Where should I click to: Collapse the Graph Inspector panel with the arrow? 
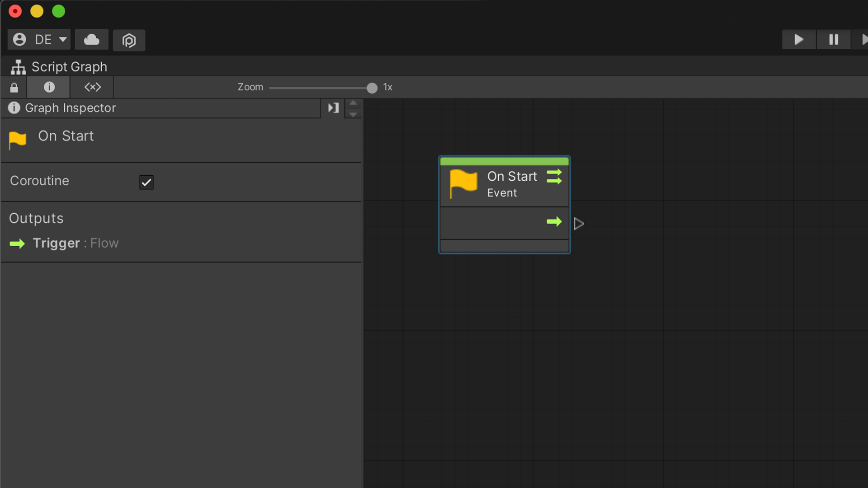[333, 108]
